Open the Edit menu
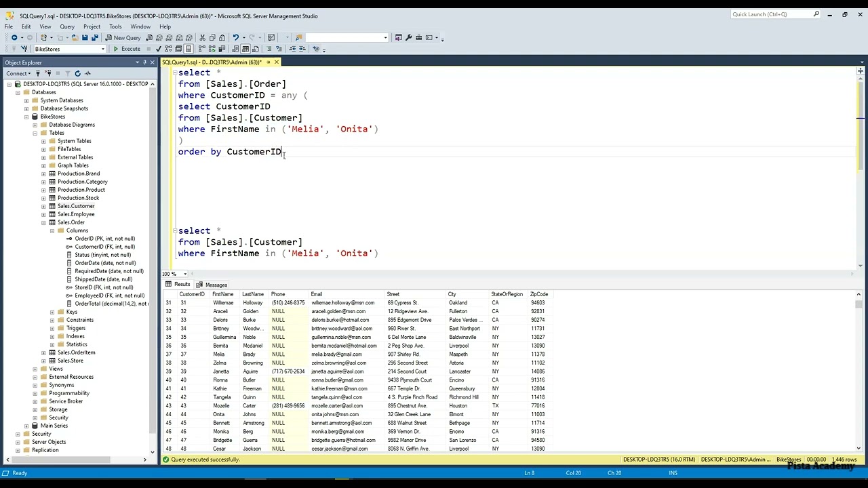The width and height of the screenshot is (868, 488). point(26,26)
